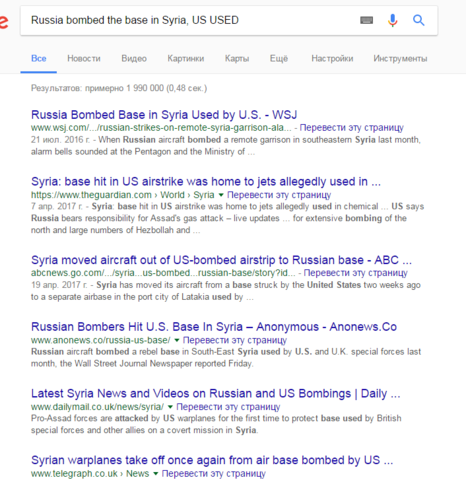Open Telegraph Syrian warplanes take off result
Screen dimensions: 466x480
212,460
